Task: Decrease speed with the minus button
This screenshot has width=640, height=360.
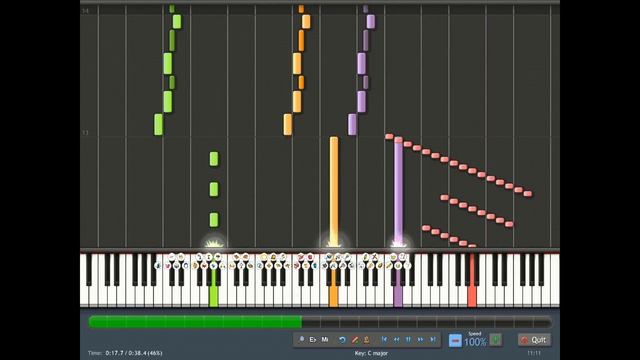Action: [x=455, y=340]
